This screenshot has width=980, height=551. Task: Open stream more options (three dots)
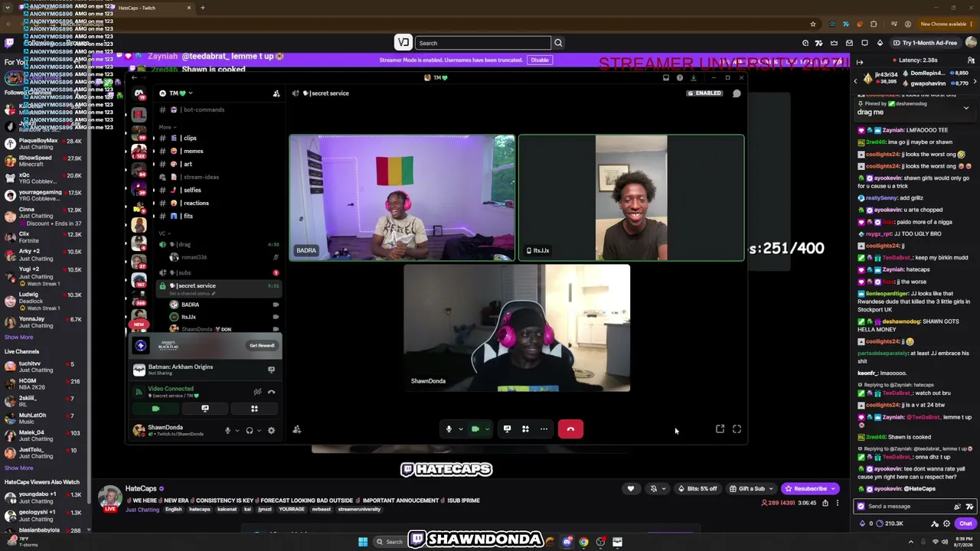point(837,503)
